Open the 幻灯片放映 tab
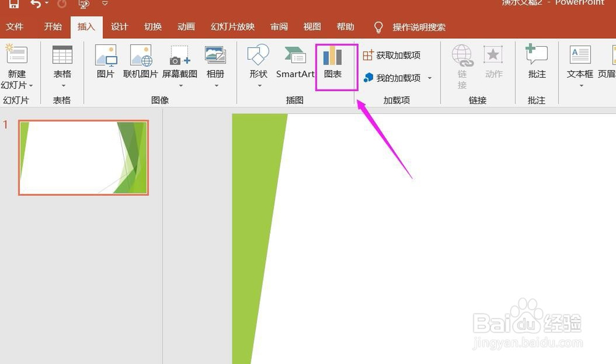 coord(232,26)
